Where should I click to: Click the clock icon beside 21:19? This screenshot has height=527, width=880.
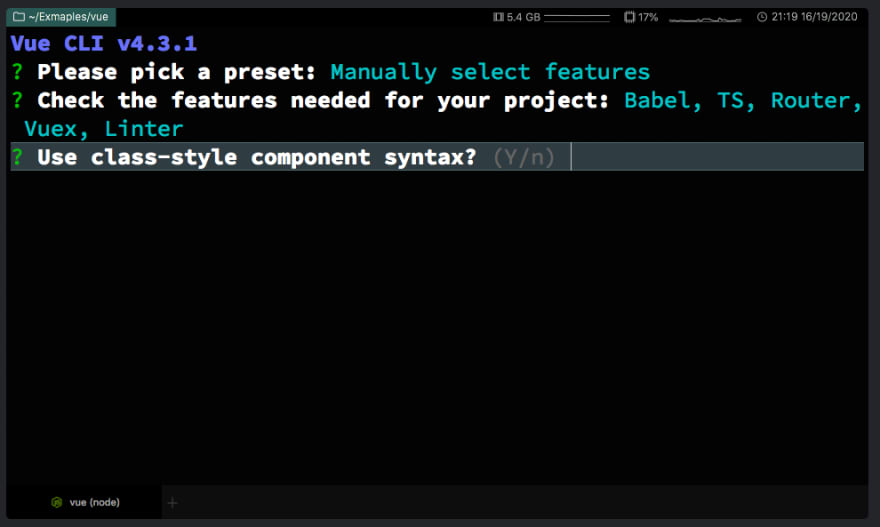click(762, 17)
